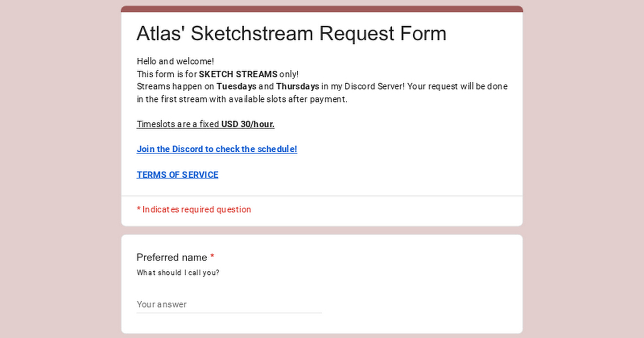Viewport: 644px width, 338px height.
Task: Click the dark red form header bar
Action: click(x=322, y=9)
